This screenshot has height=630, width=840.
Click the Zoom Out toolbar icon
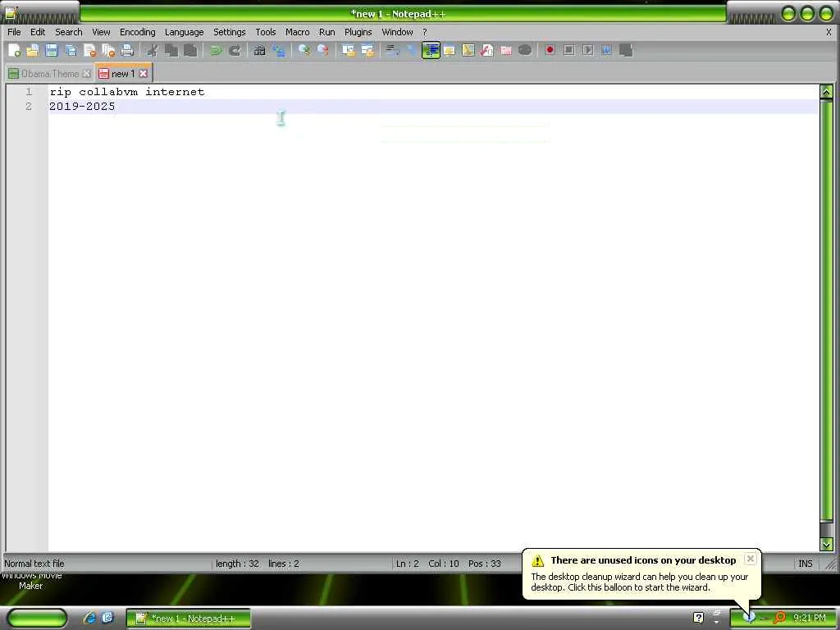coord(322,50)
